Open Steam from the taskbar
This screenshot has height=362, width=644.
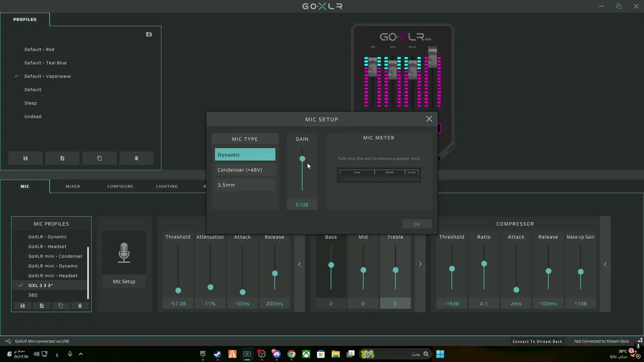point(217,354)
